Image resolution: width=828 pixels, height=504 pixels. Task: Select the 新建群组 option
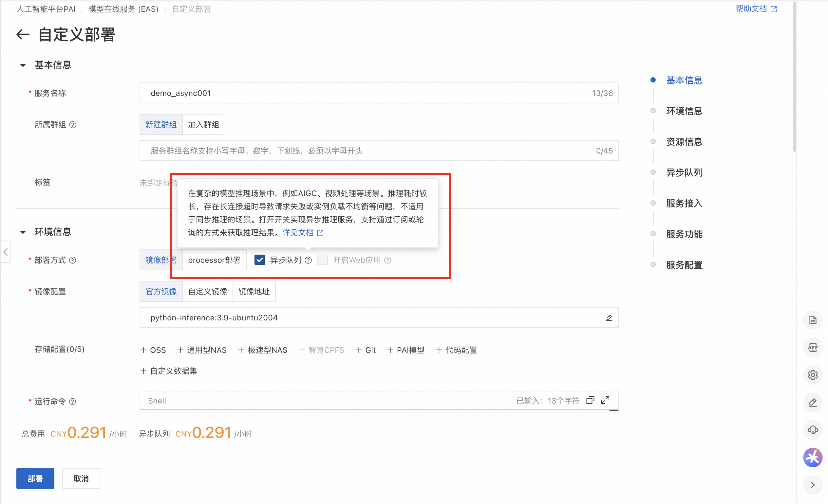pos(161,125)
